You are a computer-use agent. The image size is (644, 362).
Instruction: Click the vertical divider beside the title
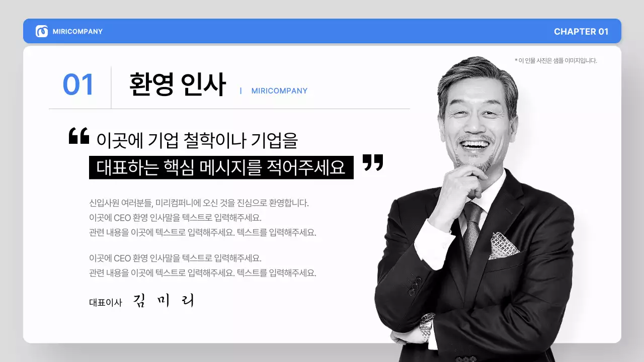[112, 86]
